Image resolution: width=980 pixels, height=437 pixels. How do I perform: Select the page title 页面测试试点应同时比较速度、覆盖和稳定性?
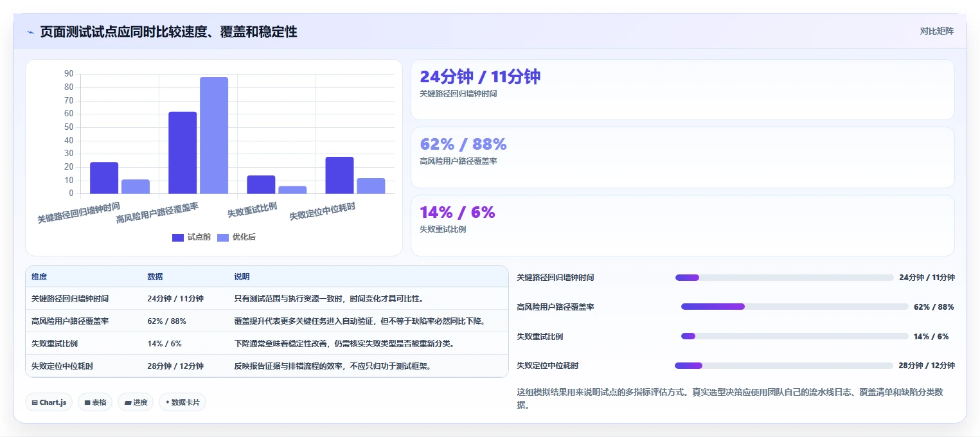[x=168, y=32]
